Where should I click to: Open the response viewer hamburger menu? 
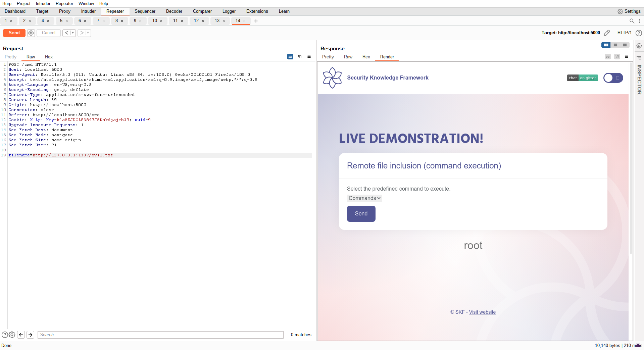coord(627,56)
